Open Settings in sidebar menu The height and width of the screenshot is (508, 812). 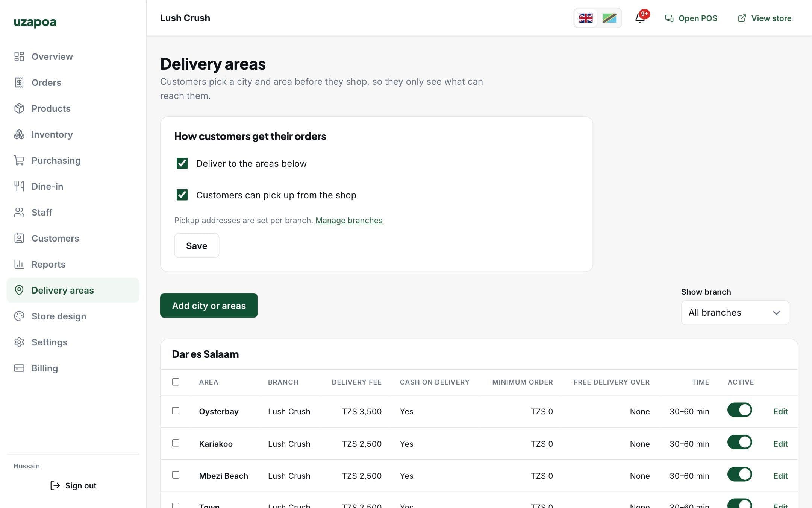[73, 342]
